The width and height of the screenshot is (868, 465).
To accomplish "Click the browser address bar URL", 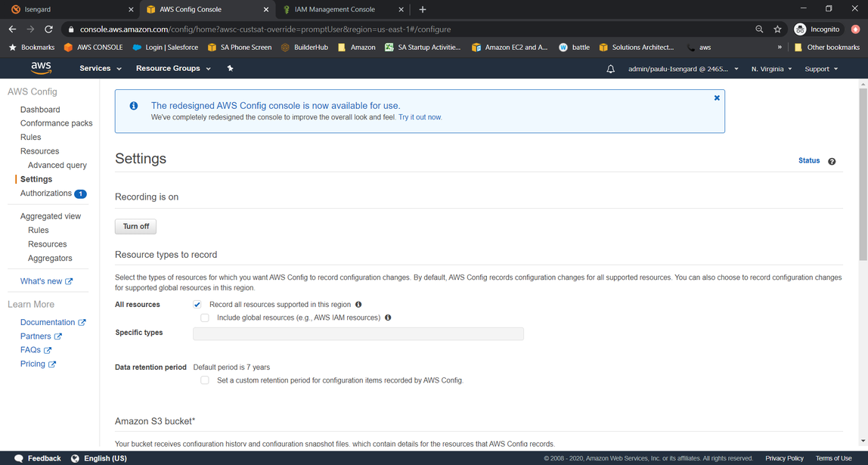I will pos(265,29).
